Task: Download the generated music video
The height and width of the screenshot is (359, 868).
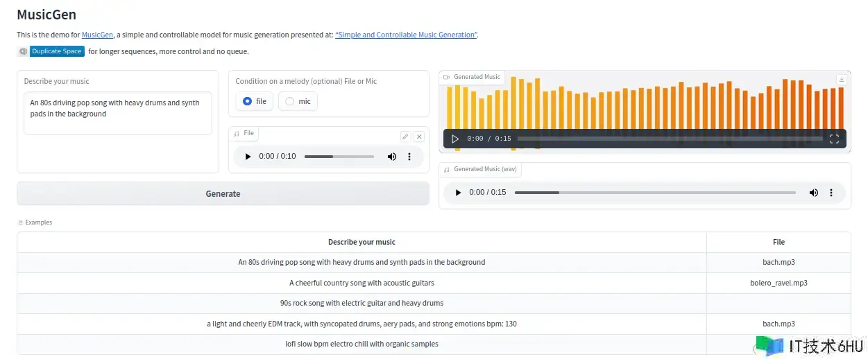Action: 842,79
